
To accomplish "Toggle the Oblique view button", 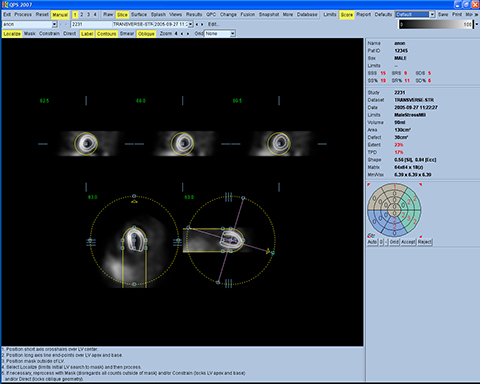I will [146, 34].
